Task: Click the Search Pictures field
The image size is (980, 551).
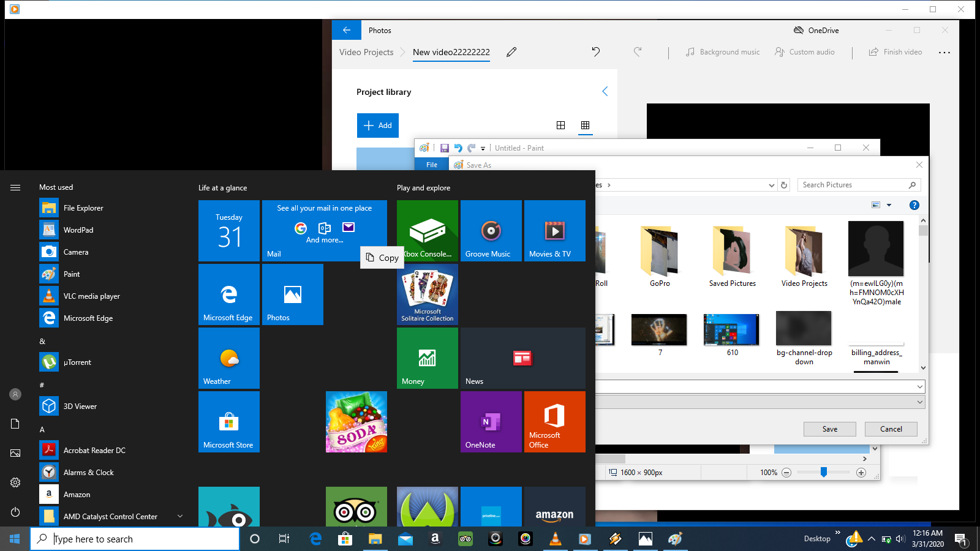Action: 859,185
